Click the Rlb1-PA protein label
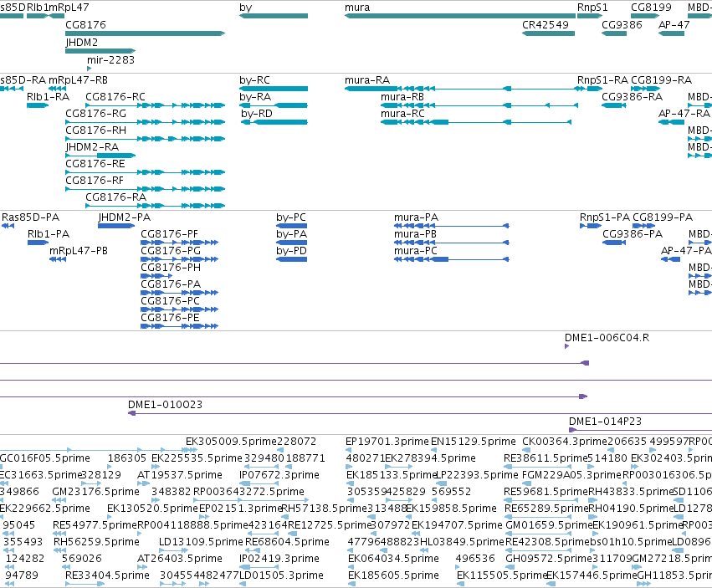This screenshot has width=712, height=588. (49, 234)
